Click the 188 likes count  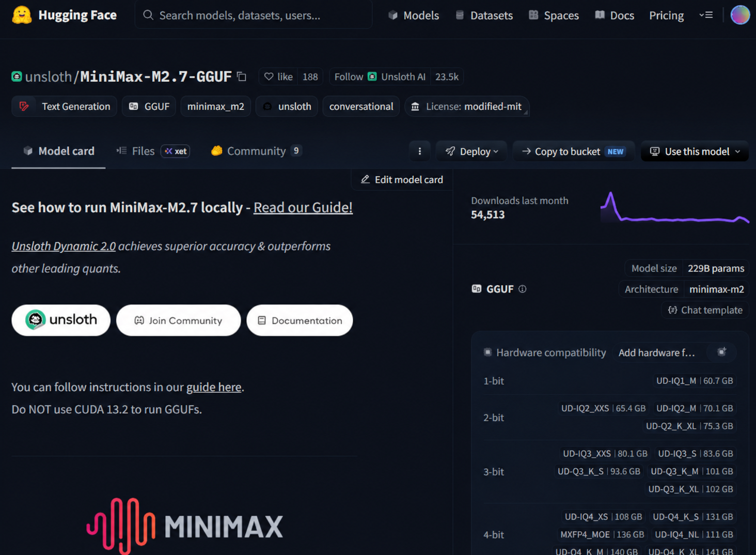click(310, 76)
